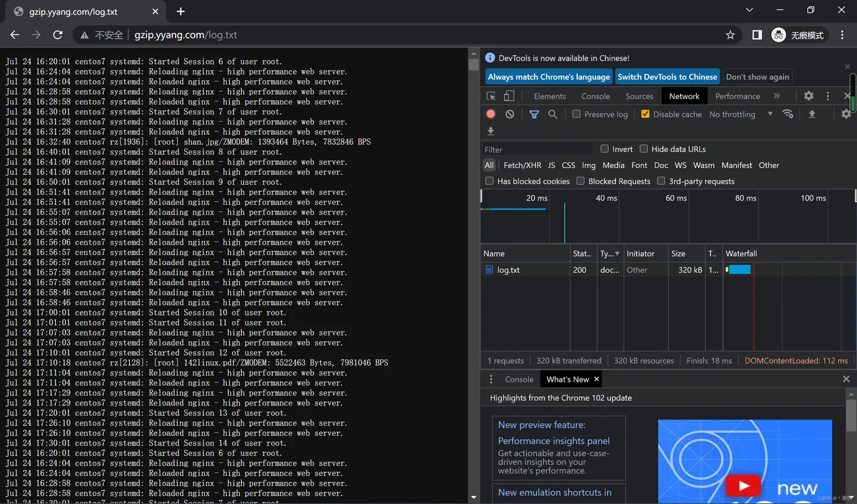Import HAR file with upload arrow
The width and height of the screenshot is (857, 504).
812,114
